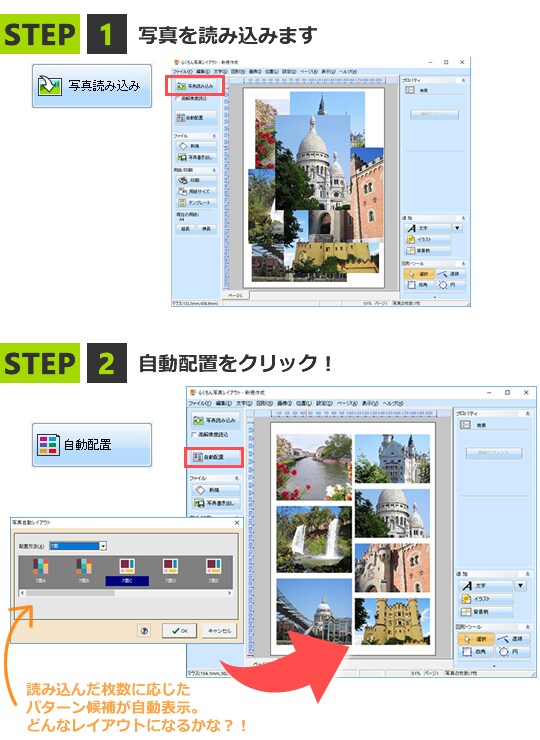
Task: Select the 直線 line tool in STEP 2 window
Action: [x=513, y=639]
